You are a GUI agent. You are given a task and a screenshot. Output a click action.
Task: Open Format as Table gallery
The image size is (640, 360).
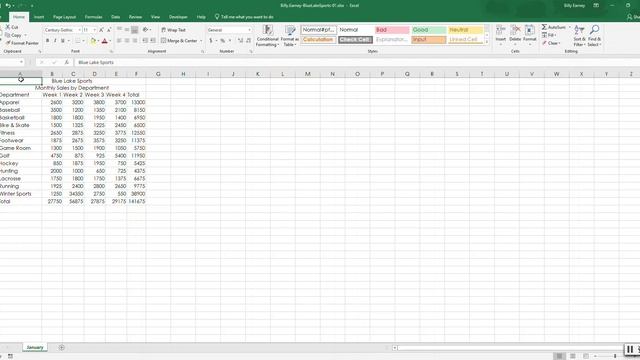pyautogui.click(x=290, y=36)
